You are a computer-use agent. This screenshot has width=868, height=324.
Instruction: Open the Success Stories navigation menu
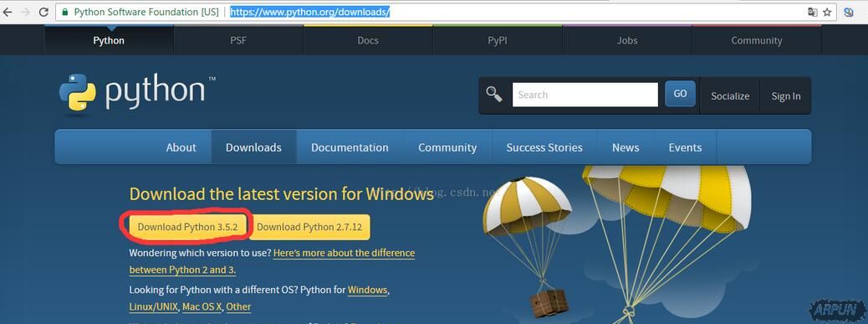click(544, 147)
